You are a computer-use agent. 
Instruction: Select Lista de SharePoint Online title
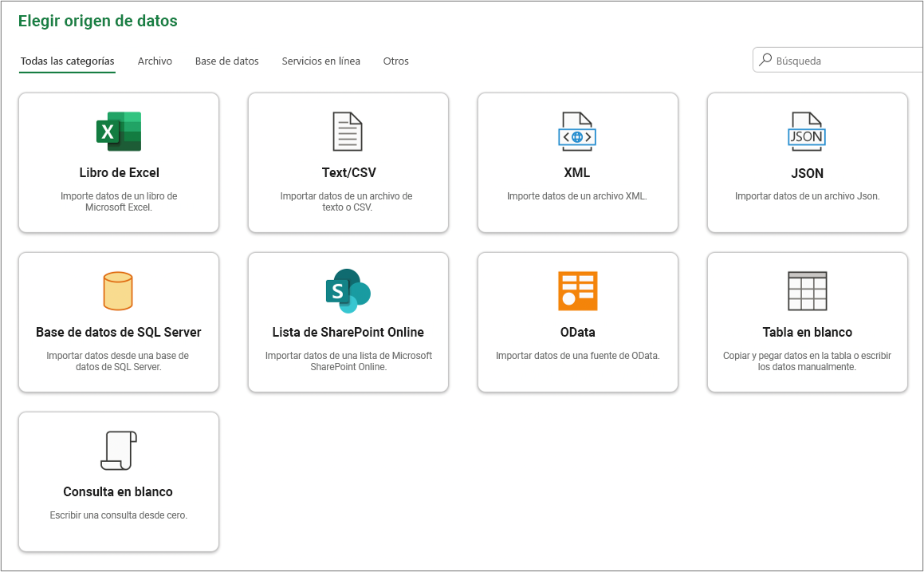(x=348, y=332)
